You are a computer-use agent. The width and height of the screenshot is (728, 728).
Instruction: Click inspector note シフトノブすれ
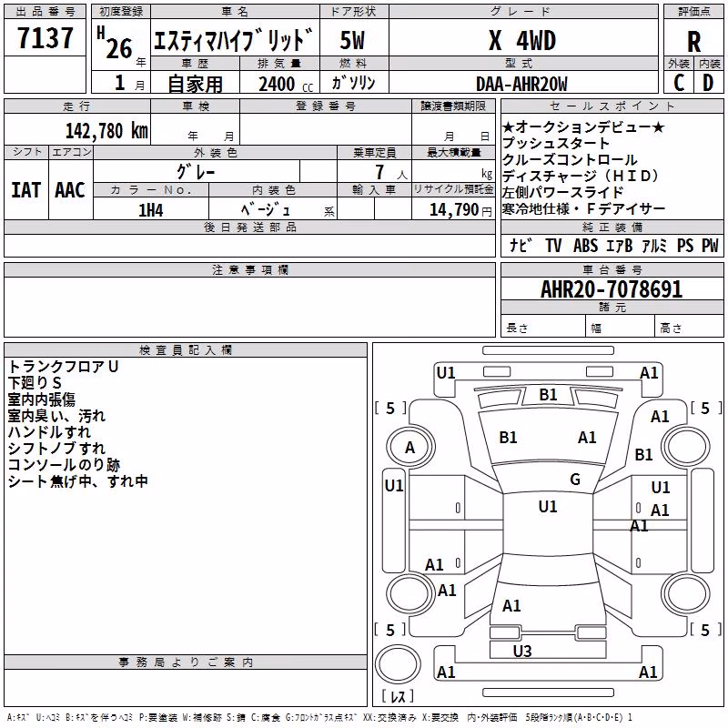tap(56, 448)
